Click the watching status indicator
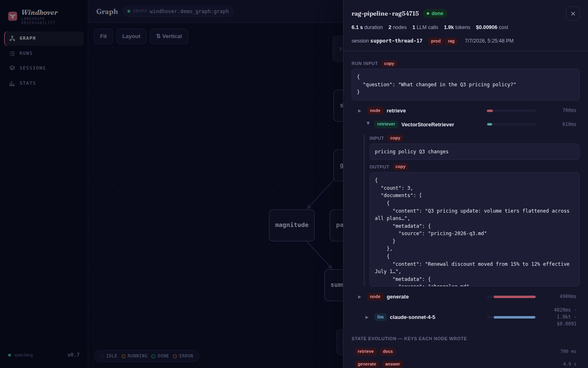Viewport: 588px width, 368px height. pyautogui.click(x=20, y=355)
